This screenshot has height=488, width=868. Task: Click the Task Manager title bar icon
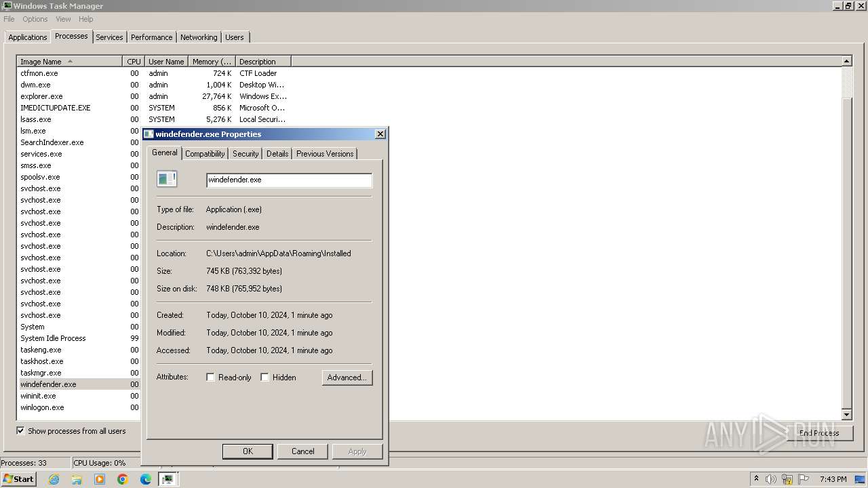tap(7, 6)
